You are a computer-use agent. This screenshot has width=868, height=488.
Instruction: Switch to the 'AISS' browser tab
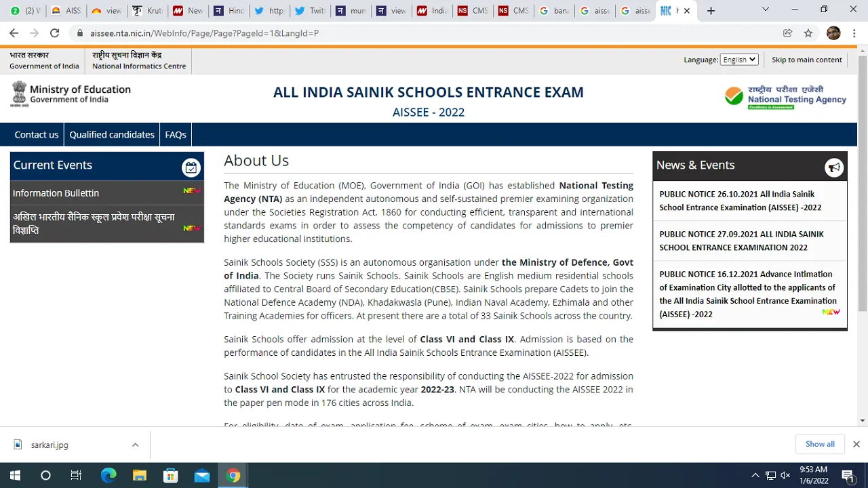[x=66, y=11]
